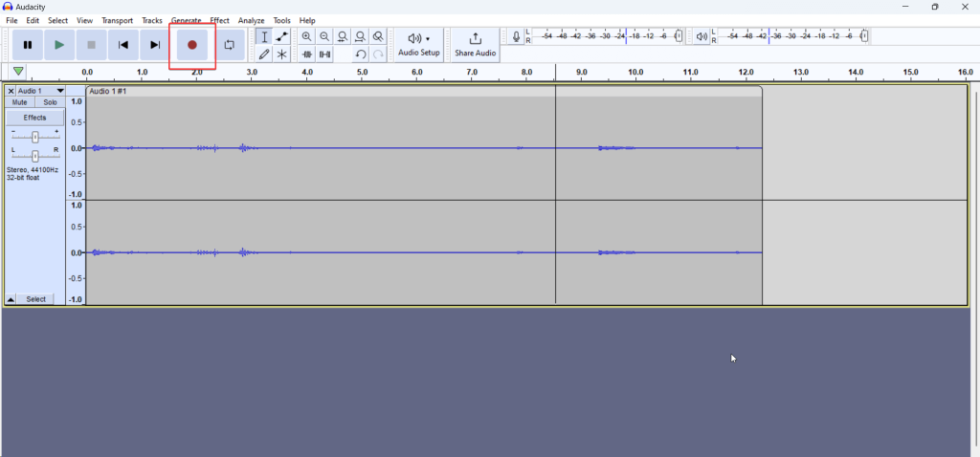Open the Audio 1 track dropdown menu
980x457 pixels.
point(60,91)
